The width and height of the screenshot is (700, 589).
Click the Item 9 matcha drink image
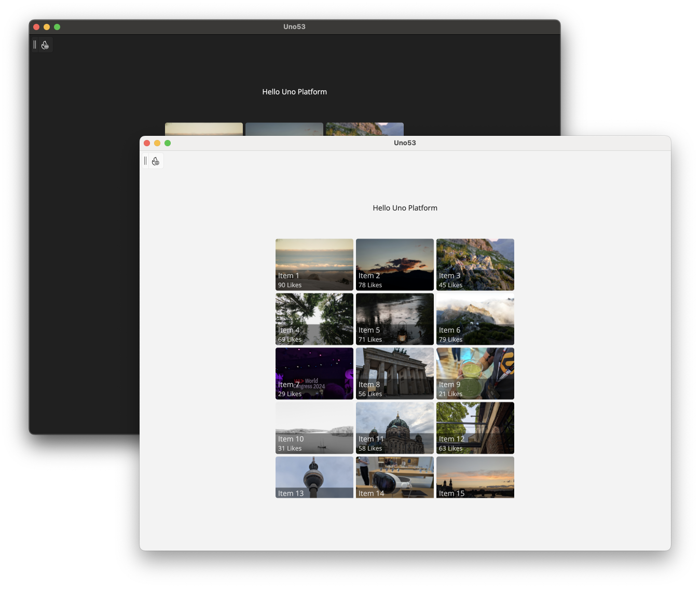pos(475,373)
